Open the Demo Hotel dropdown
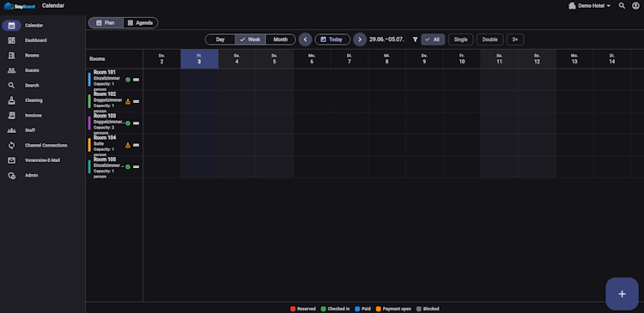This screenshot has width=644, height=313. click(x=590, y=6)
